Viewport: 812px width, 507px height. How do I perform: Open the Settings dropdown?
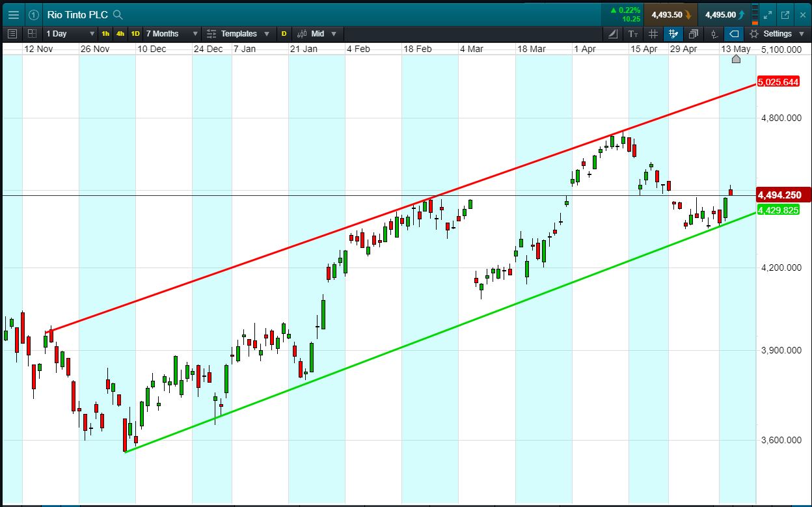pyautogui.click(x=776, y=33)
